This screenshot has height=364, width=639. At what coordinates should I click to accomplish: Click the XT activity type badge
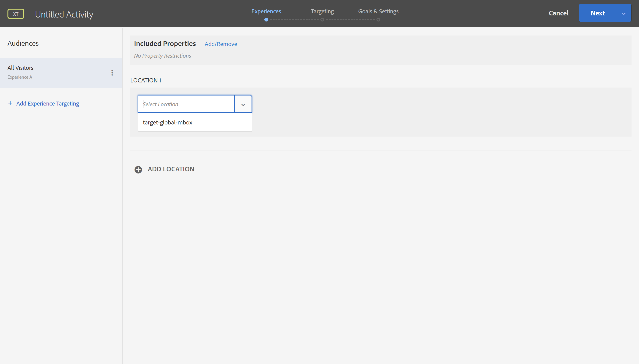[x=16, y=14]
